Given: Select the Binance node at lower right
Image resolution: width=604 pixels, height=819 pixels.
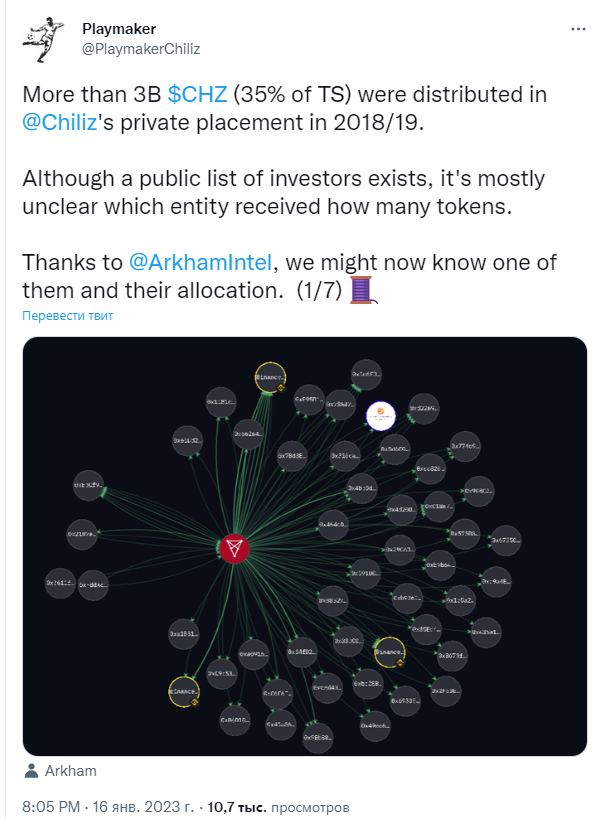Looking at the screenshot, I should [x=390, y=652].
